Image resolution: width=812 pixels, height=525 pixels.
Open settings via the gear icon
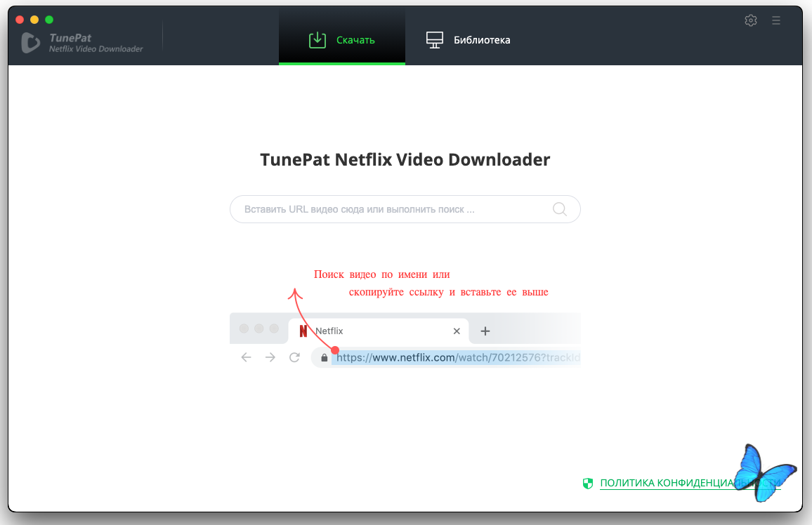point(750,20)
